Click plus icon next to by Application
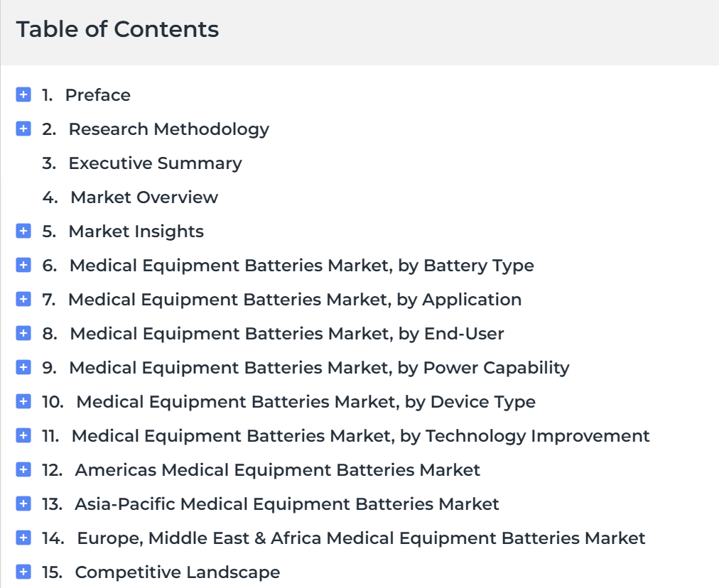Viewport: 719px width, 588px height. pyautogui.click(x=23, y=299)
